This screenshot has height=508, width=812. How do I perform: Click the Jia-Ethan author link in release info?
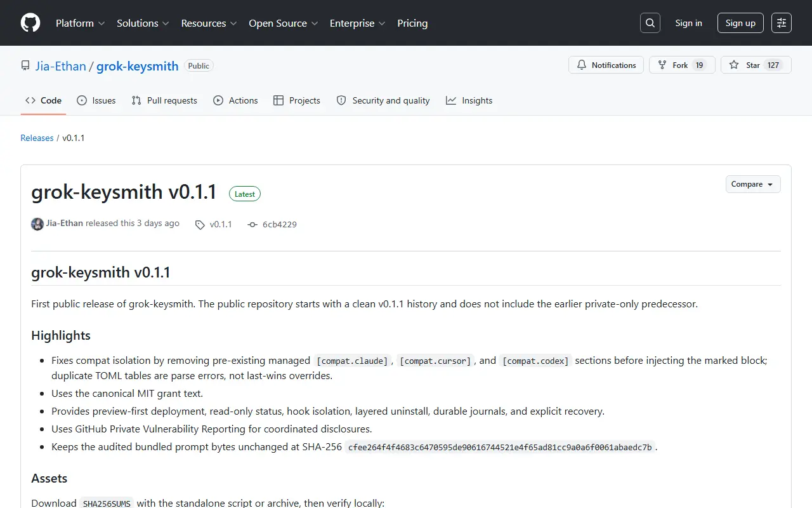click(65, 224)
